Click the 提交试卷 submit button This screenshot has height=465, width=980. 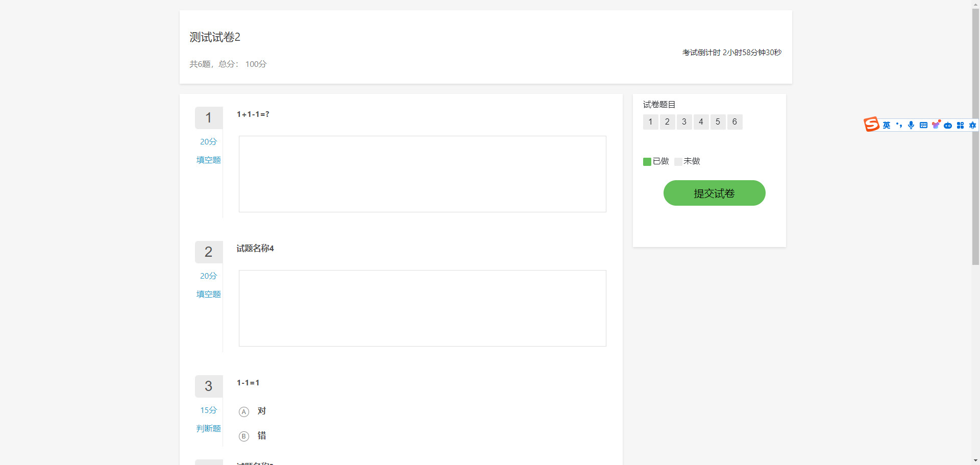point(714,193)
